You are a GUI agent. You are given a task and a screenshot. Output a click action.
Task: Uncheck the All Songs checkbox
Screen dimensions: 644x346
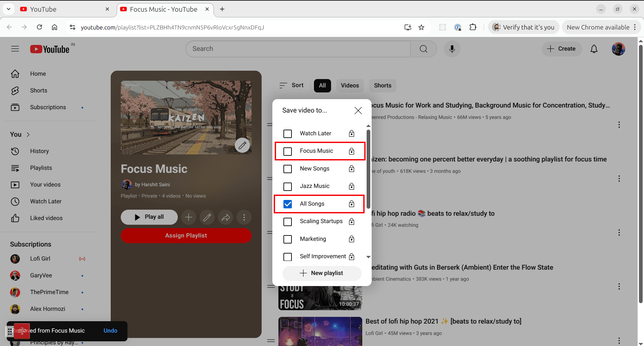pyautogui.click(x=287, y=204)
